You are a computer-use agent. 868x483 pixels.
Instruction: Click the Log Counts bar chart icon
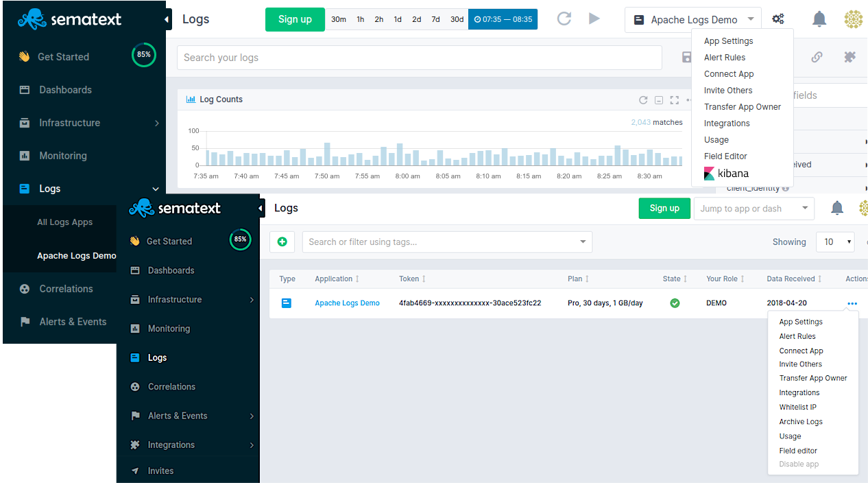191,99
